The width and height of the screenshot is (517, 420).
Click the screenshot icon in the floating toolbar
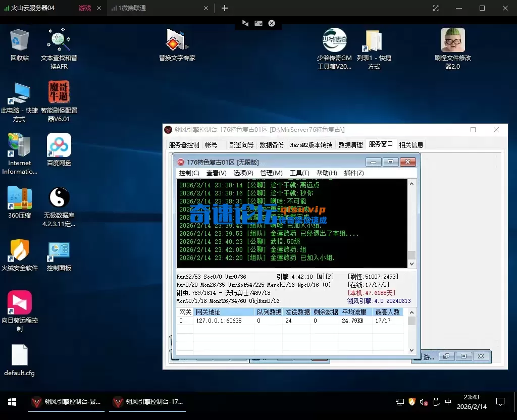point(258,23)
